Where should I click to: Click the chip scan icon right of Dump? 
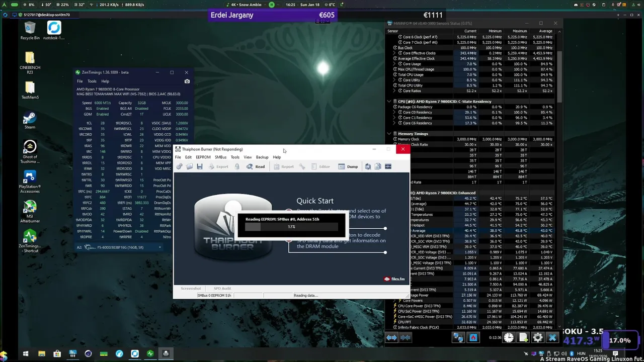tap(368, 166)
